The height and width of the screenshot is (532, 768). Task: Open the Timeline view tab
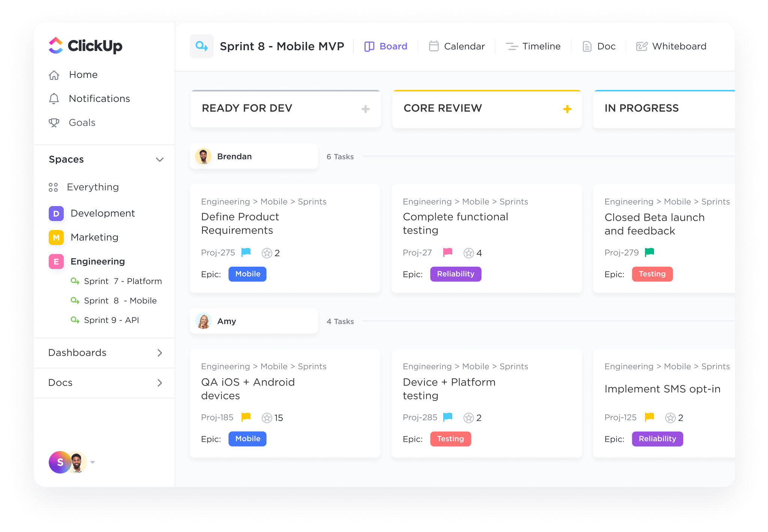[533, 46]
